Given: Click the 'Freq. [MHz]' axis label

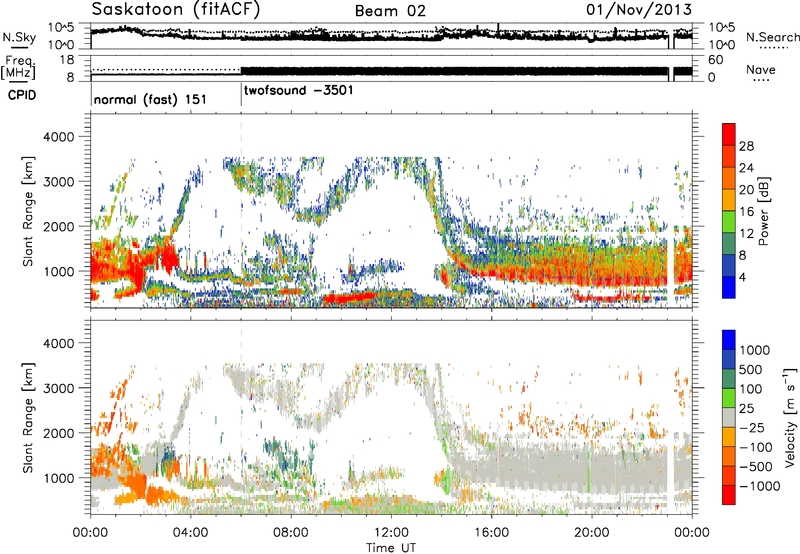Looking at the screenshot, I should tap(18, 67).
